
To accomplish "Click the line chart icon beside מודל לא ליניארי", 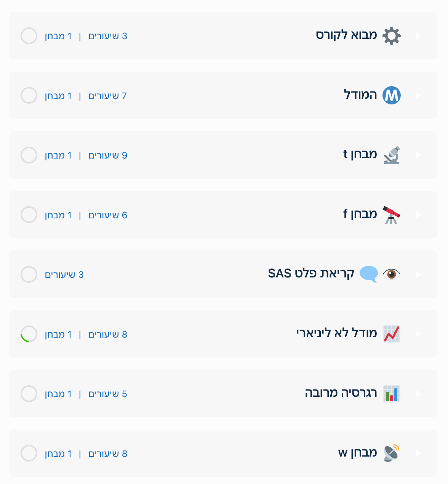I will tap(392, 334).
